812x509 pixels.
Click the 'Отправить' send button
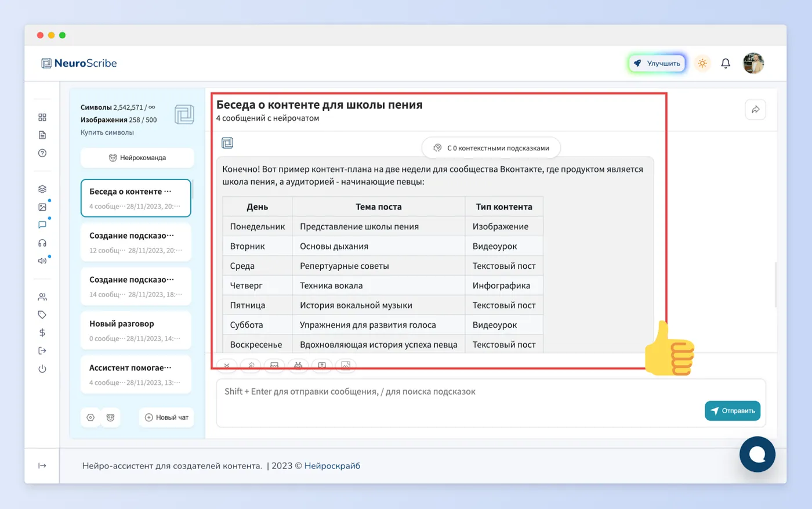[733, 410]
